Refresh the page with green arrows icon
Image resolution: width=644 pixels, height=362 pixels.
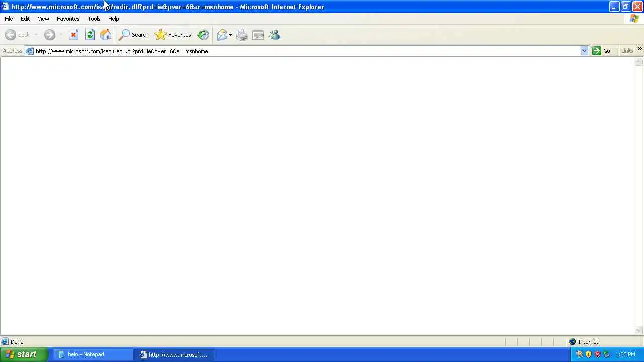[x=90, y=35]
